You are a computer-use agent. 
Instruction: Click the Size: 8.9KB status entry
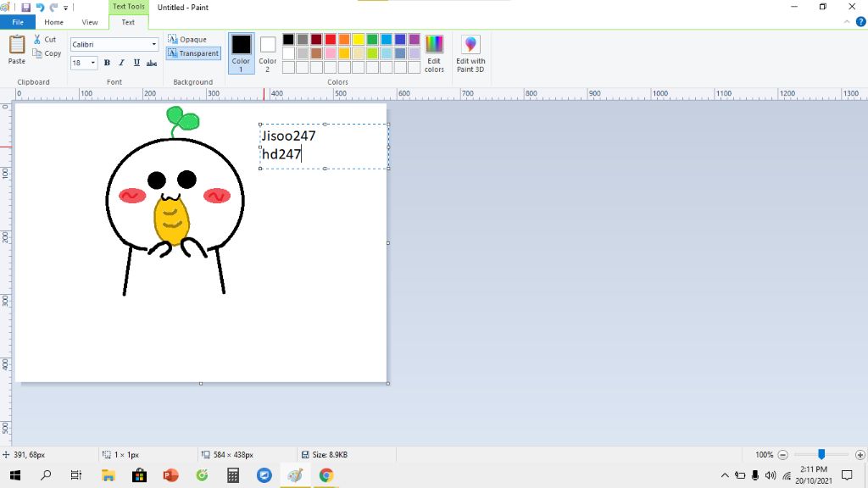(325, 455)
